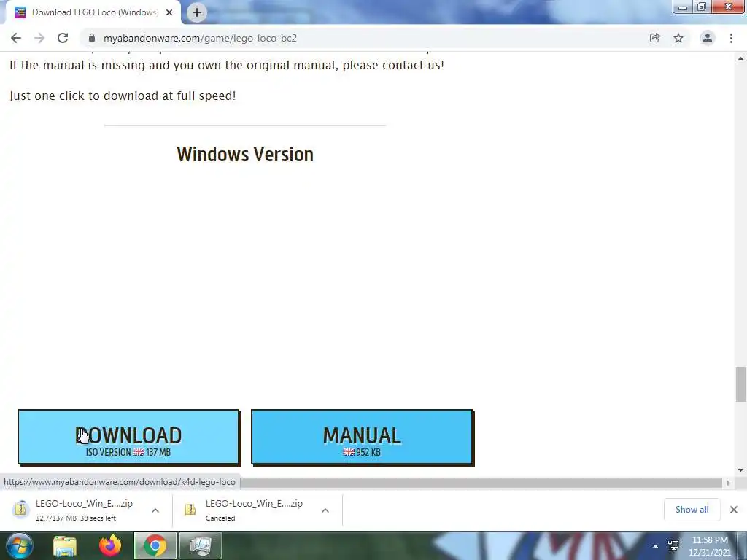Open Windows Explorer from the taskbar
The width and height of the screenshot is (747, 560).
pyautogui.click(x=65, y=545)
